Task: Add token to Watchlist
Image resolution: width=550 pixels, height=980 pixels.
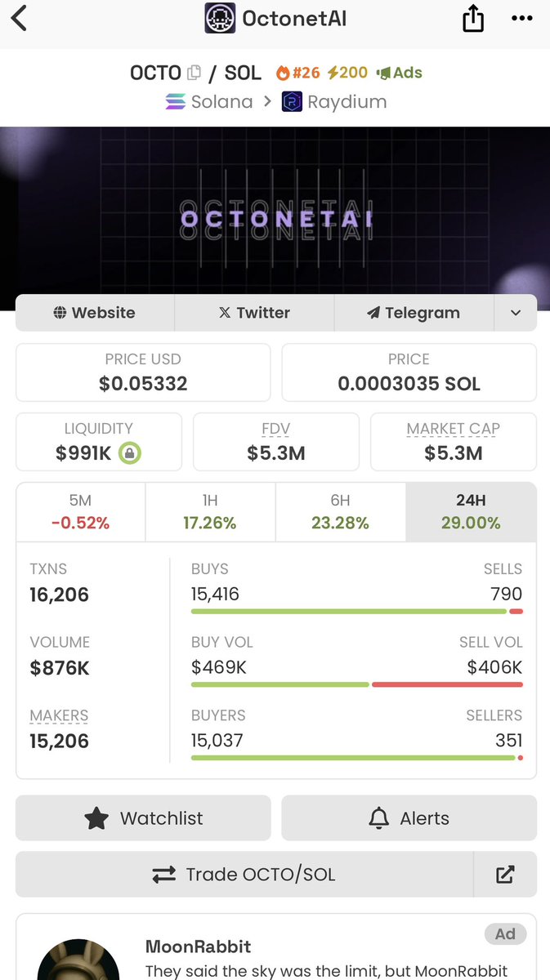Action: (x=143, y=818)
